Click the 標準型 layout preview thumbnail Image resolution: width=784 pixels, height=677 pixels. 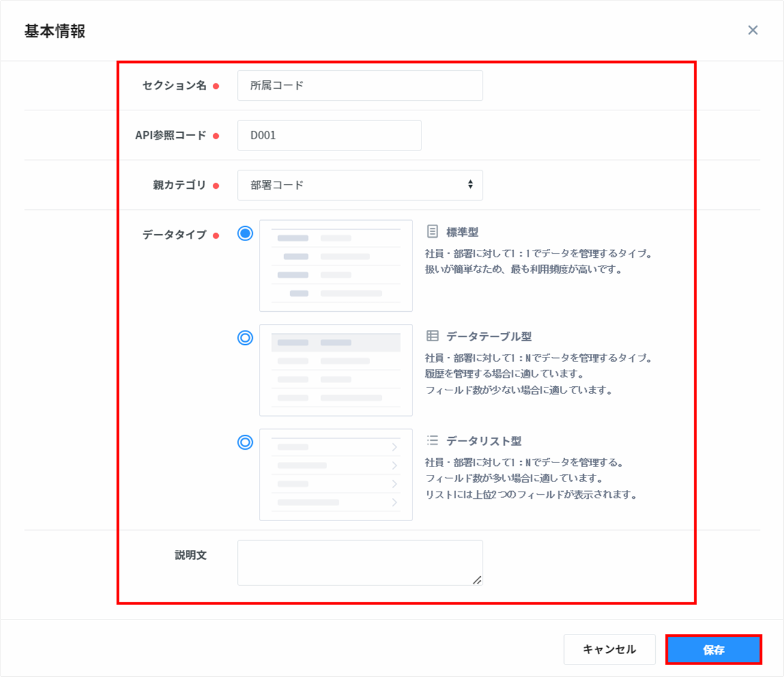tap(336, 266)
